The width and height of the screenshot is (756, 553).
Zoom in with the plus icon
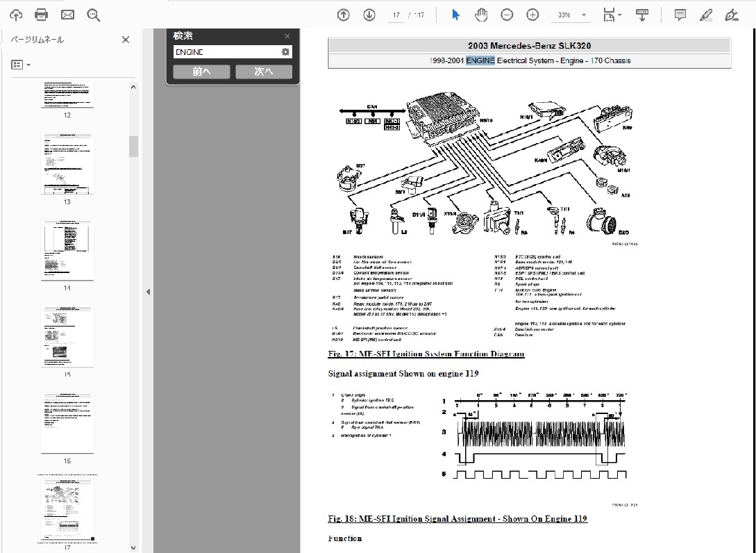(532, 15)
